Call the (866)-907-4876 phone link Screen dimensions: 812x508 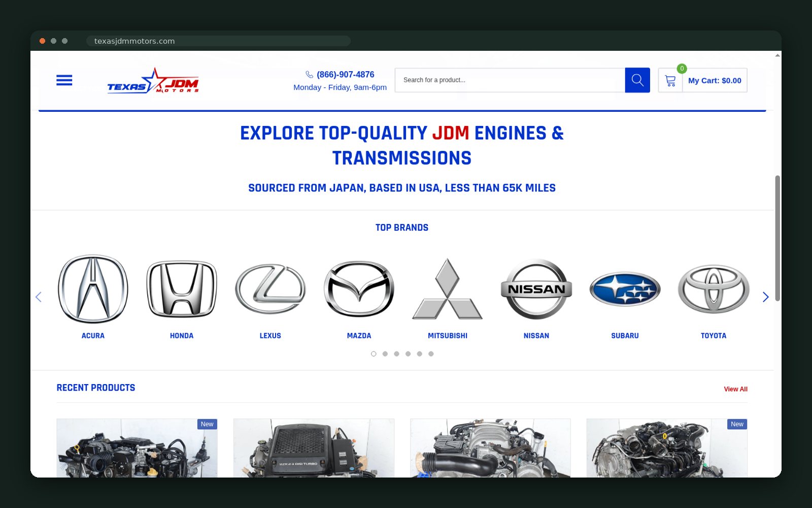pos(345,75)
